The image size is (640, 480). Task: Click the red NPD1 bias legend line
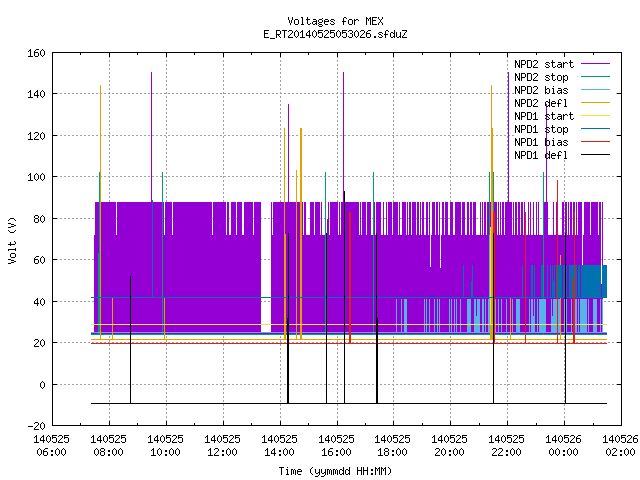click(595, 142)
